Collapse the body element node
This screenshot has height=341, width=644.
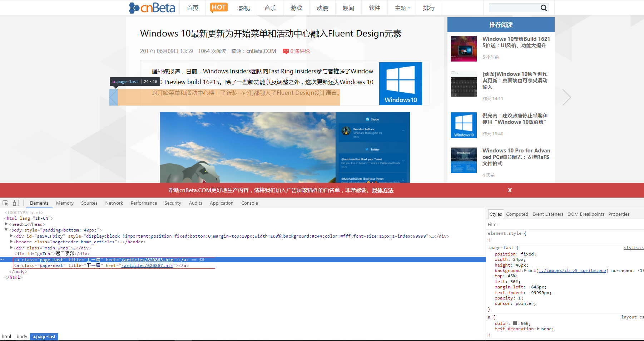point(6,230)
